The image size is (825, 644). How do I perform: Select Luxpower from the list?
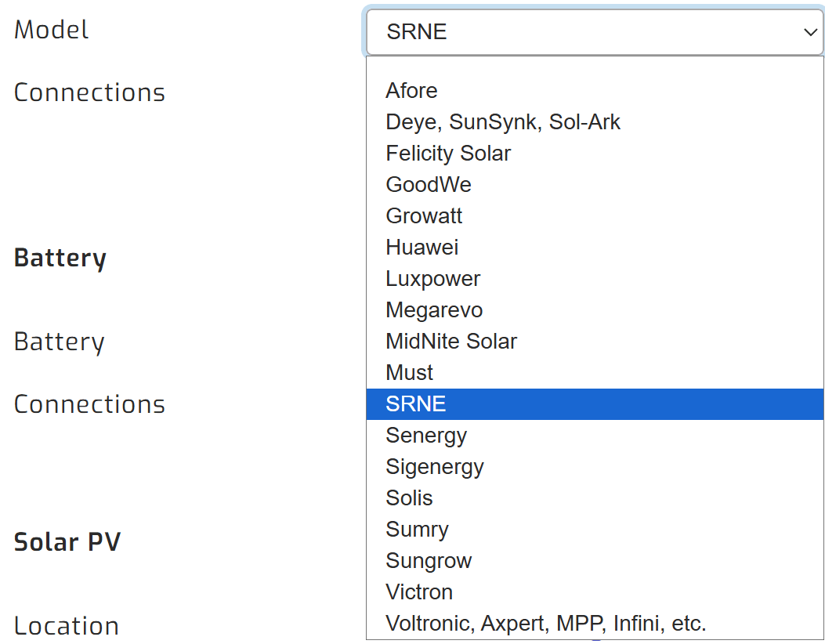point(432,278)
